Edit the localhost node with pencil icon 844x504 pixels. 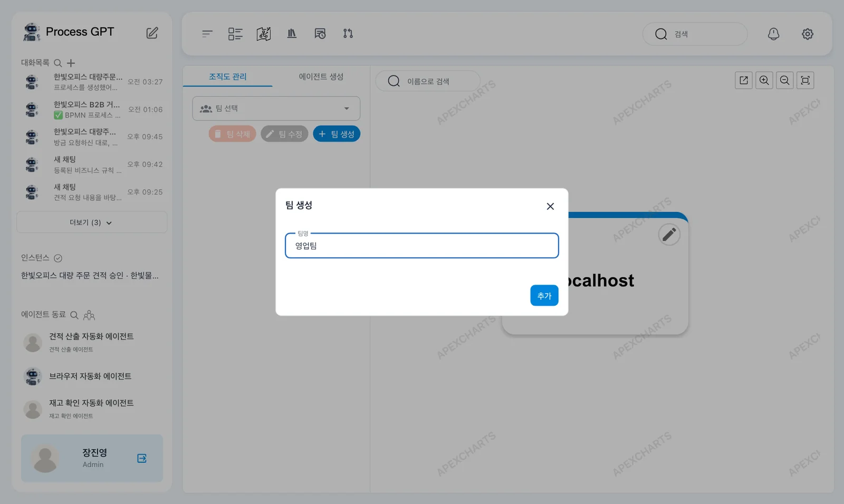pyautogui.click(x=669, y=234)
